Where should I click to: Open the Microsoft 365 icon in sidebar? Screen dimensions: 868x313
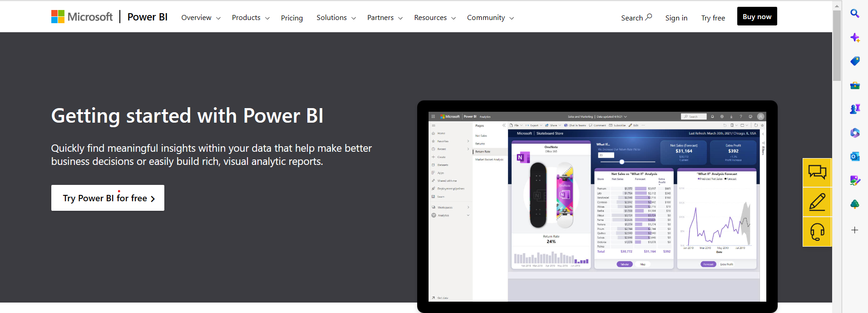(x=855, y=133)
